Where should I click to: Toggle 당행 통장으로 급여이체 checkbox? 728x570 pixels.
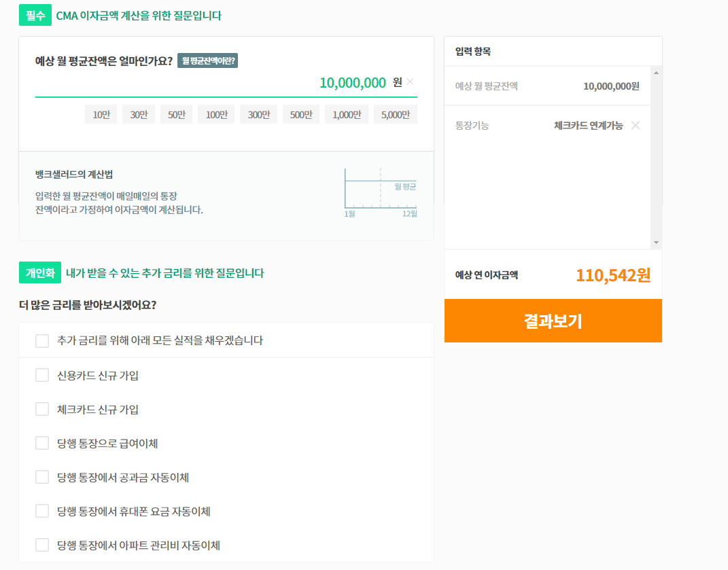42,443
